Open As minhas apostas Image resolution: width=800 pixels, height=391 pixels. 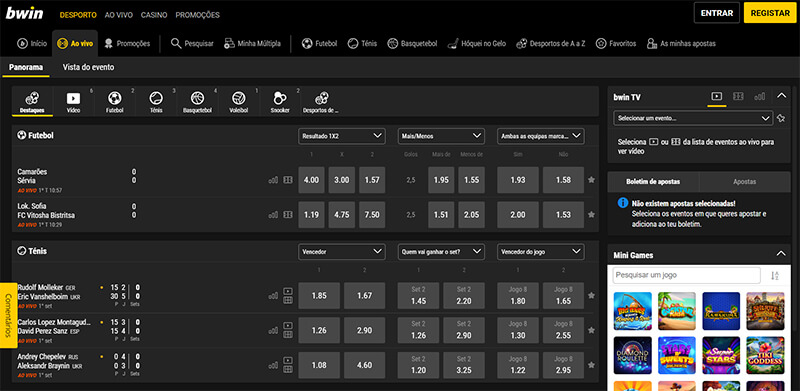[x=681, y=43]
